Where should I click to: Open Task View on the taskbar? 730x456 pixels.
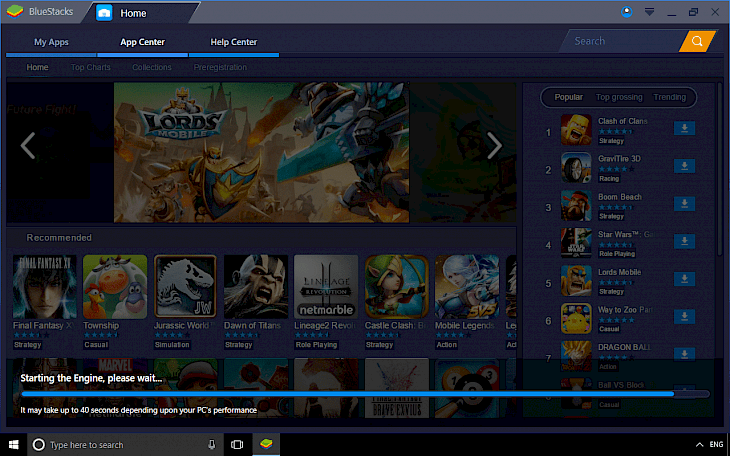[237, 445]
